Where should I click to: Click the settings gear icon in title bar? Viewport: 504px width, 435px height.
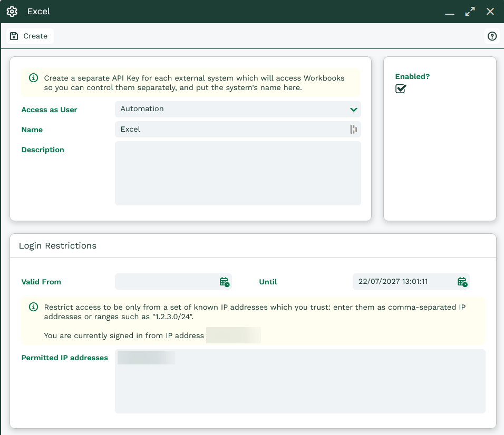pyautogui.click(x=12, y=11)
